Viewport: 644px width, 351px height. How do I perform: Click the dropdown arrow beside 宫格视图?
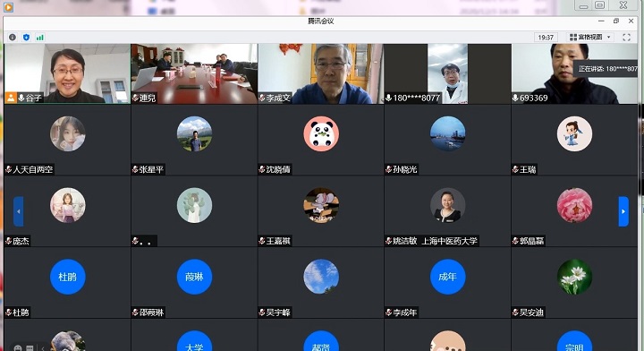(x=609, y=38)
